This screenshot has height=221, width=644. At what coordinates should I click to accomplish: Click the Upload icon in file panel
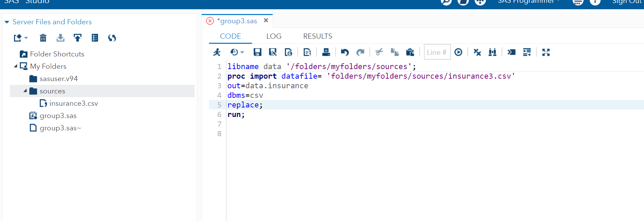tap(78, 38)
